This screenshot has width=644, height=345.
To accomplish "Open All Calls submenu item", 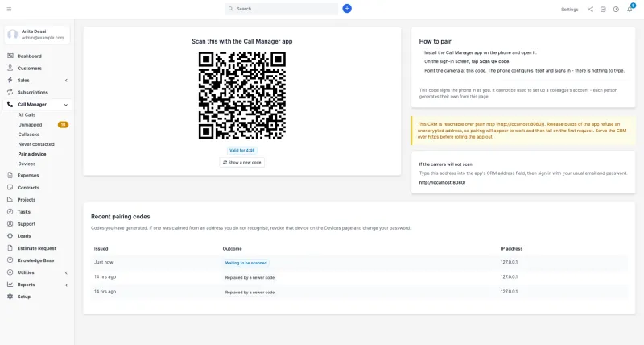I will 27,115.
